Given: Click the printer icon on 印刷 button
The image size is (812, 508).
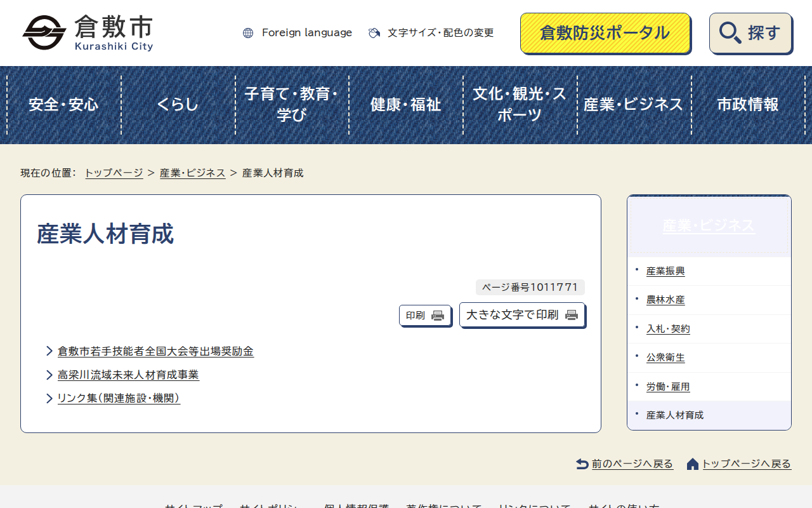Looking at the screenshot, I should tap(438, 316).
